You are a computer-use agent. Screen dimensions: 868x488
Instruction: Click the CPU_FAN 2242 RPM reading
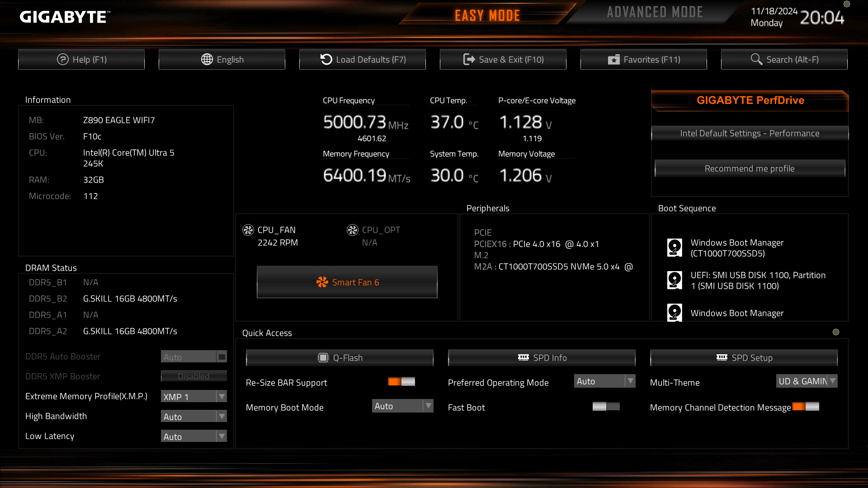[278, 243]
